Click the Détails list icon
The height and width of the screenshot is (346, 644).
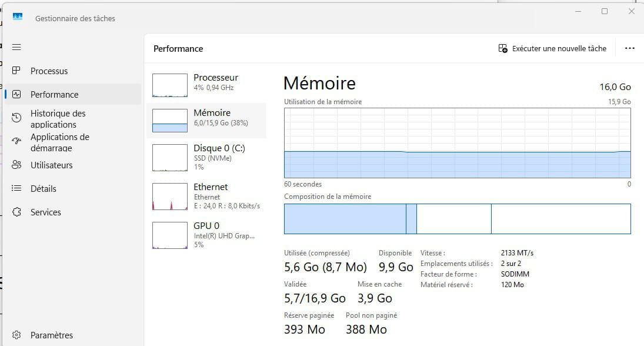[x=16, y=188]
